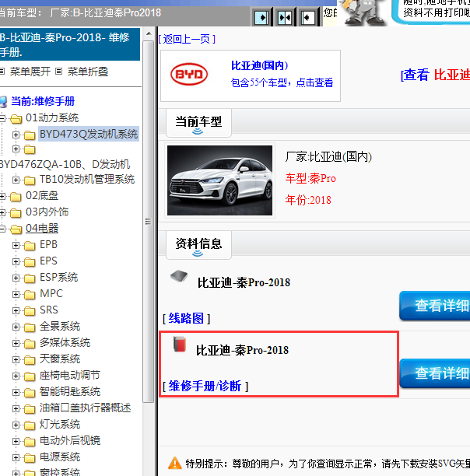Click 查看详细 button for wiring diagram
470x476 pixels.
pyautogui.click(x=435, y=306)
